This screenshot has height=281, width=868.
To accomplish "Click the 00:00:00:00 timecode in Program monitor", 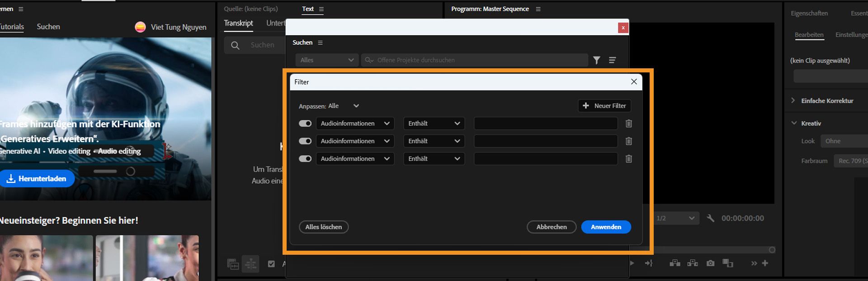I will 743,218.
